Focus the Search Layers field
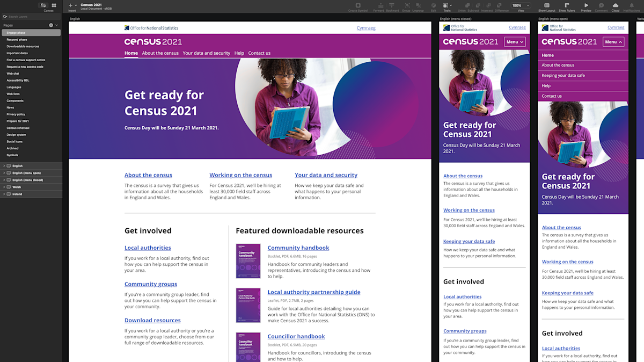 [x=31, y=17]
